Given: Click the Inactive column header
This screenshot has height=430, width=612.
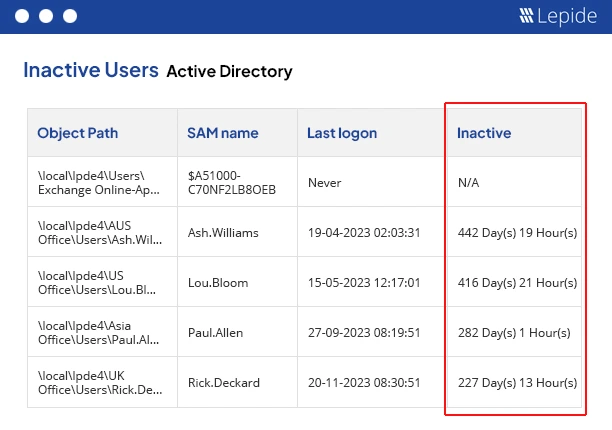Looking at the screenshot, I should point(484,133).
